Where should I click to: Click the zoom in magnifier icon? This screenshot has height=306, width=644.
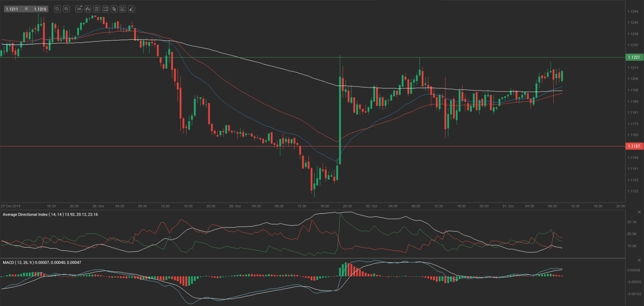(66, 9)
